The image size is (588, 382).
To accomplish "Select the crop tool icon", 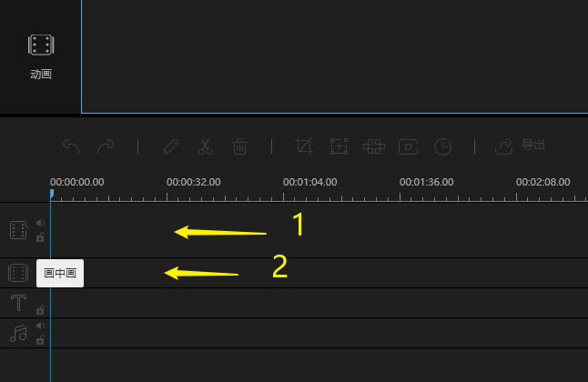I will (304, 146).
